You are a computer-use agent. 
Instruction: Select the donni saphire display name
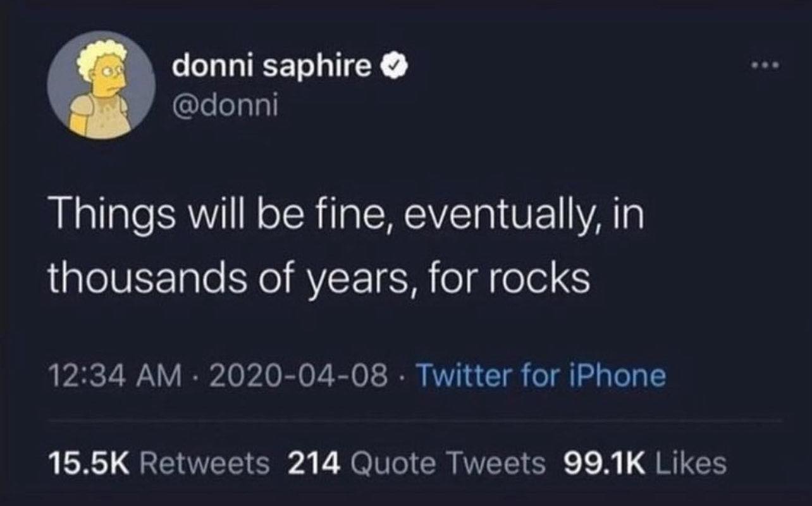pyautogui.click(x=271, y=65)
